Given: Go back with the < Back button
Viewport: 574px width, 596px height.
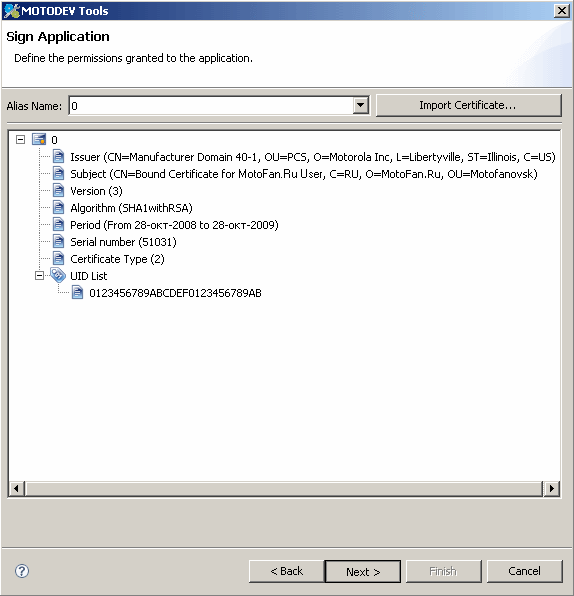Looking at the screenshot, I should 287,571.
